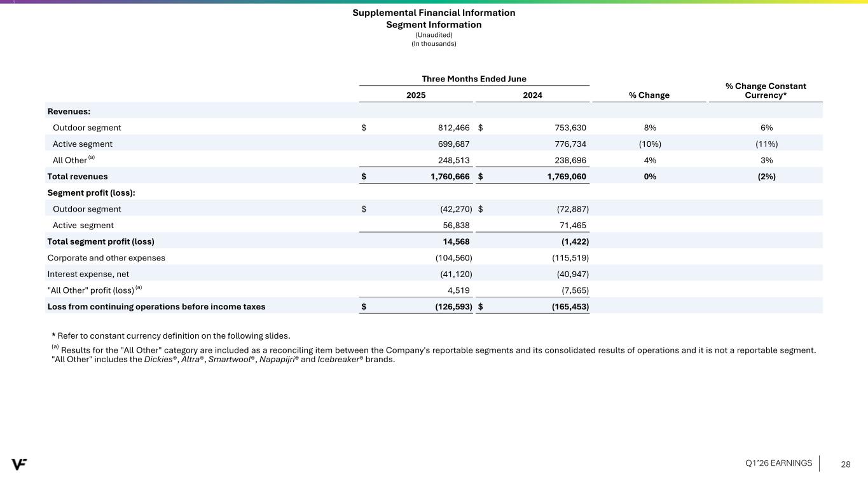Click the 2024 column header
The height and width of the screenshot is (488, 868).
click(532, 95)
